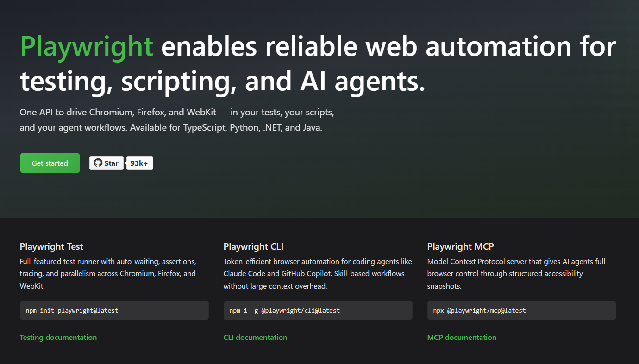Viewport: 639px width, 364px height.
Task: Open the 93k+ stargazers count
Action: click(139, 163)
